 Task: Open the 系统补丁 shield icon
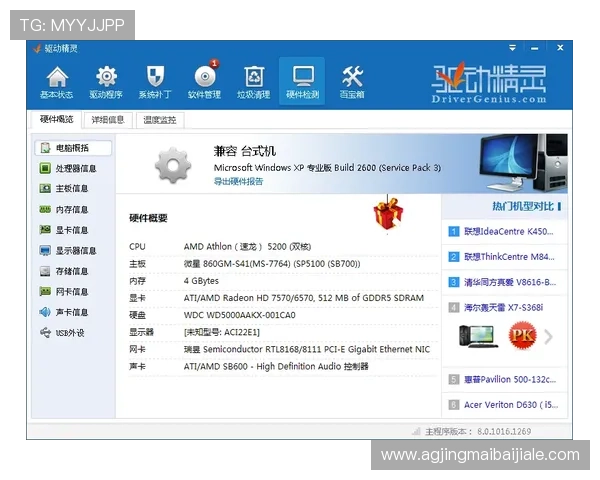click(155, 82)
